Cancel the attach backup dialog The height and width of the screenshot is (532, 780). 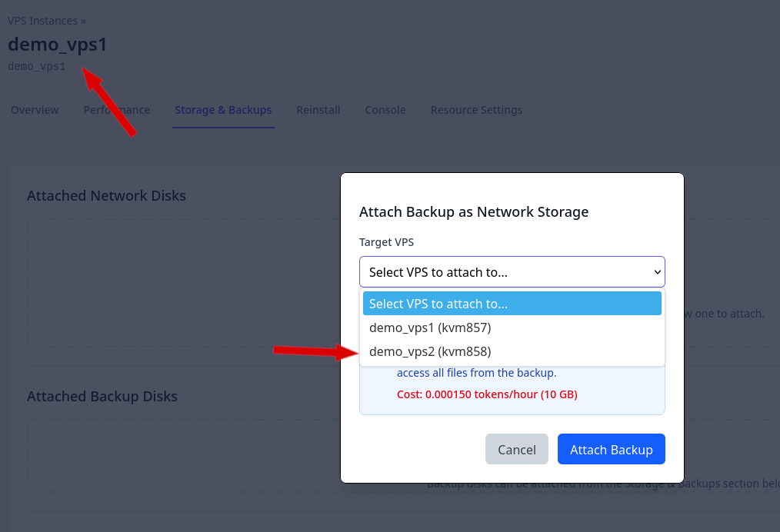click(x=516, y=449)
